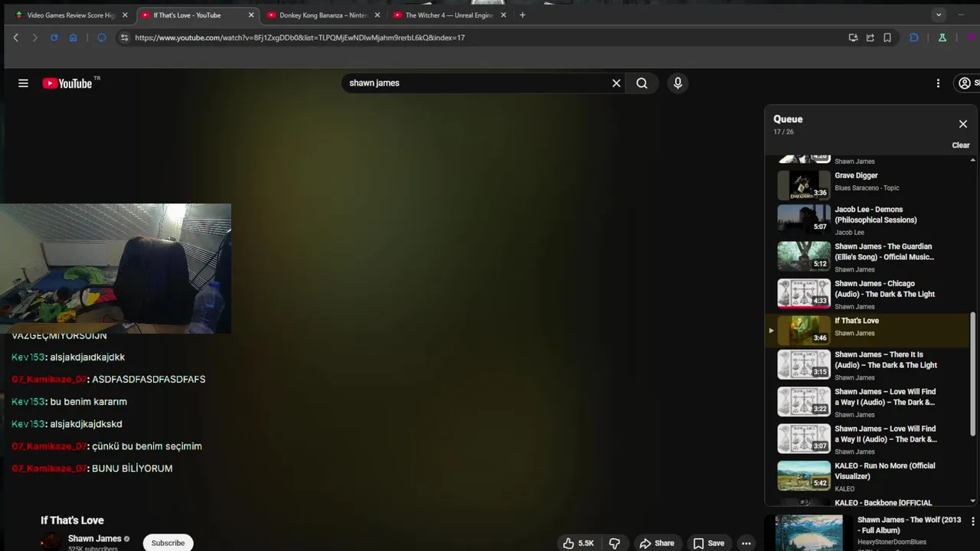The height and width of the screenshot is (551, 980).
Task: Play Shawn James - Chicago (Audio) in queue
Action: [867, 294]
